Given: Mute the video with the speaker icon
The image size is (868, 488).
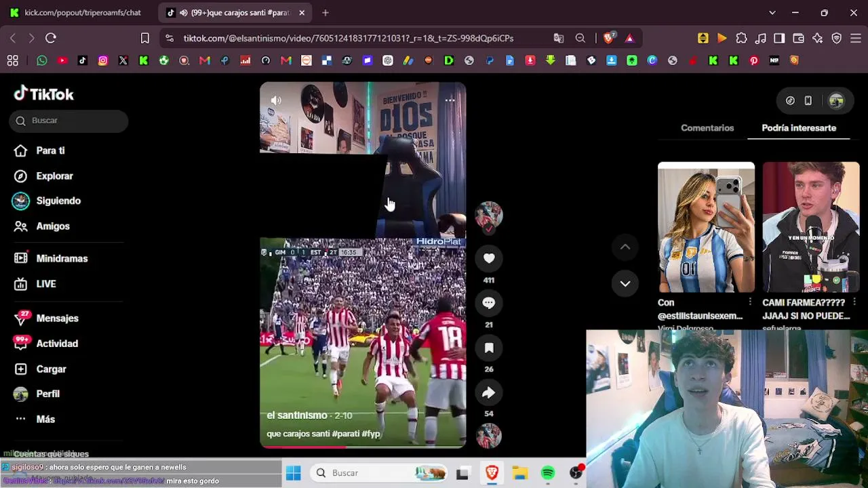Looking at the screenshot, I should (x=276, y=100).
